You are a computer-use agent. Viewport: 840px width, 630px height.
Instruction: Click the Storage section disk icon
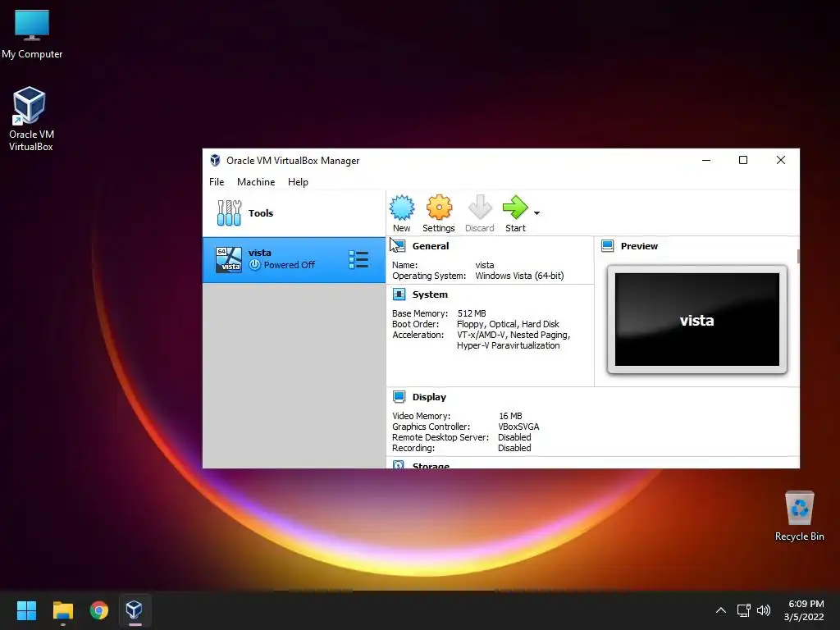click(x=399, y=464)
